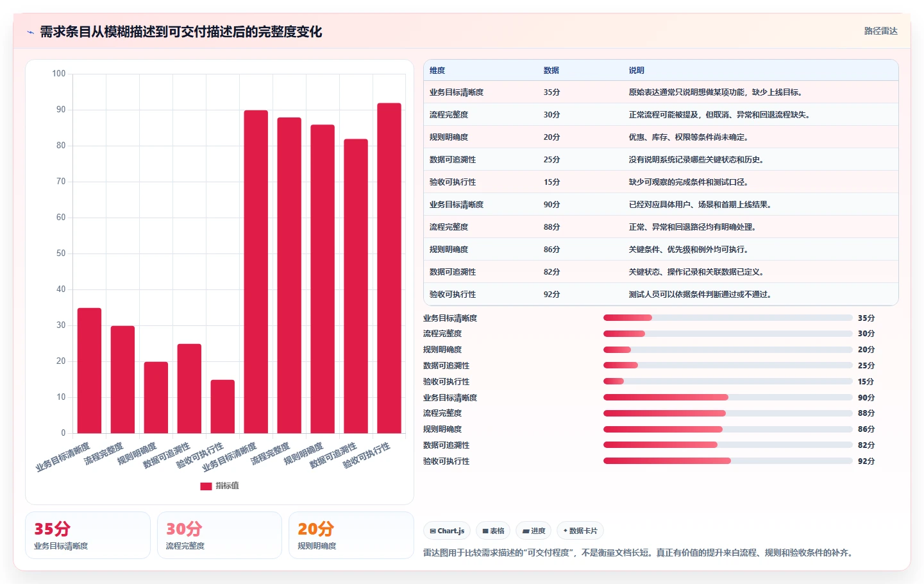Image resolution: width=924 pixels, height=584 pixels.
Task: Click the chart bar at value 20
Action: [156, 397]
